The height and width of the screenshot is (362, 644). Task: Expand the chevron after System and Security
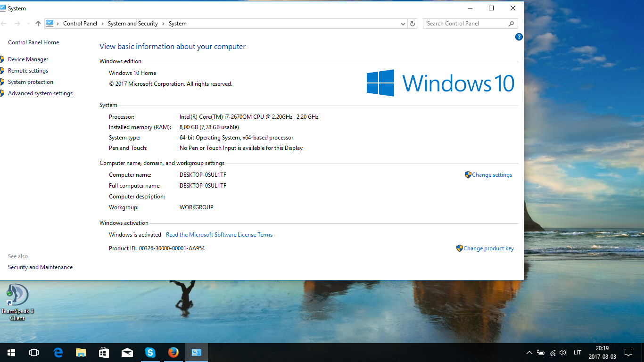pyautogui.click(x=164, y=24)
